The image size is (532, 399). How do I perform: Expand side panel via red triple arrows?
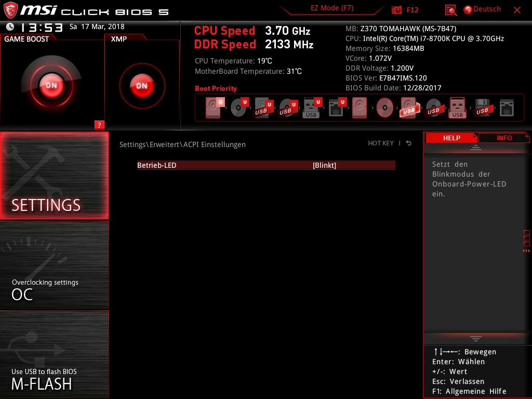(x=526, y=251)
